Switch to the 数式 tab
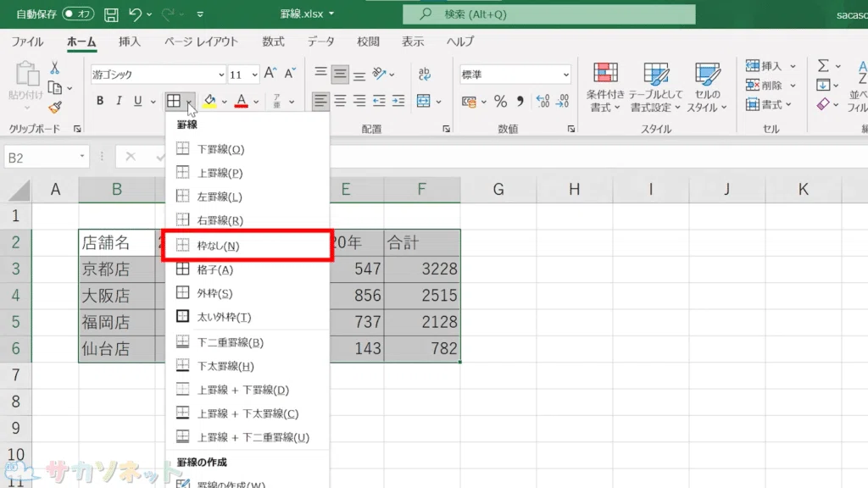This screenshot has height=488, width=868. (273, 42)
